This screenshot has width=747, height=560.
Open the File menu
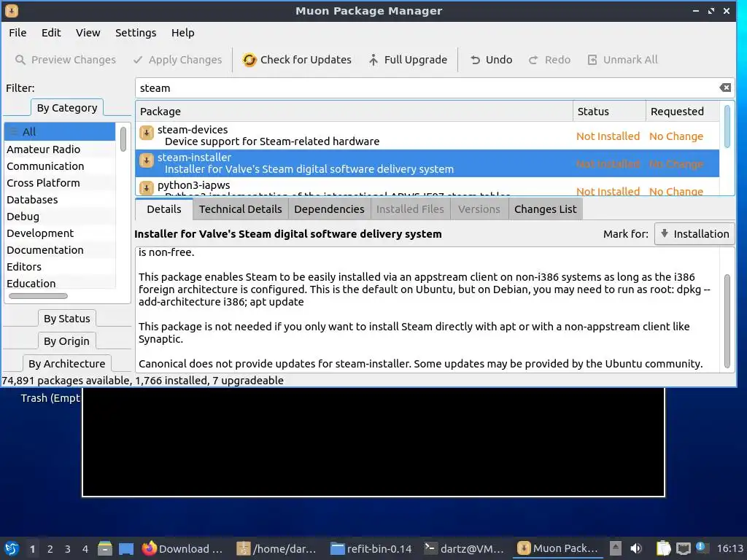point(18,33)
